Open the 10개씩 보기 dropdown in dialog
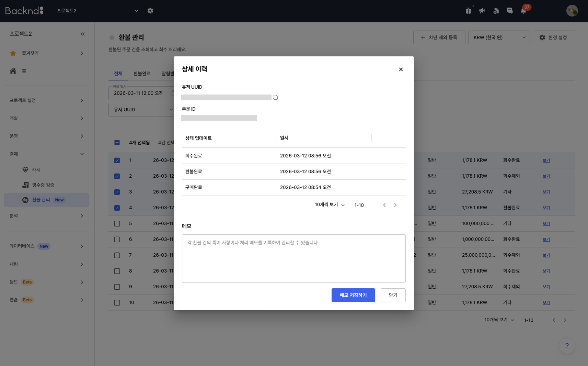 (328, 205)
